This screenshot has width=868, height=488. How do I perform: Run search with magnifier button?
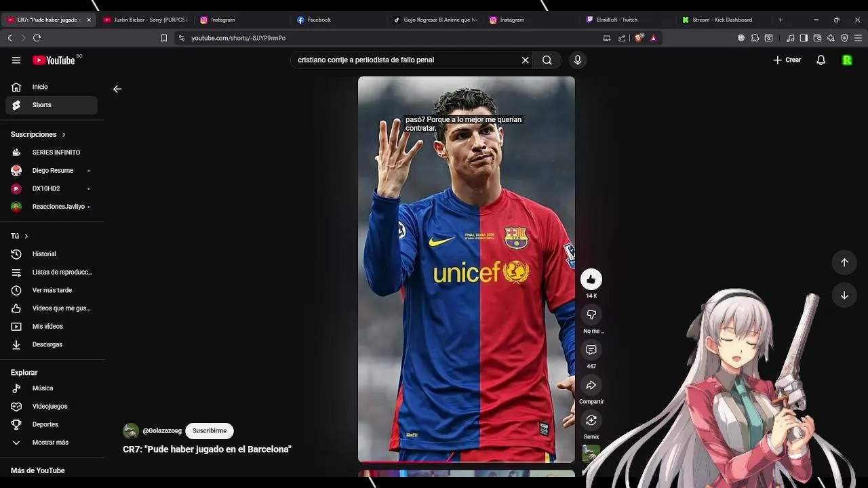(x=547, y=60)
